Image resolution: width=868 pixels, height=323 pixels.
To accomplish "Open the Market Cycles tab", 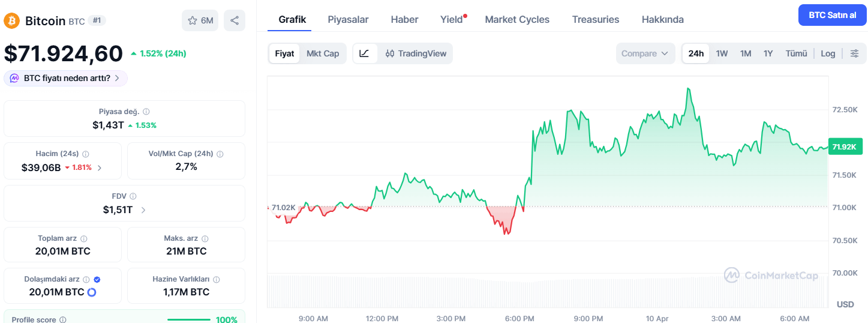I will 517,19.
